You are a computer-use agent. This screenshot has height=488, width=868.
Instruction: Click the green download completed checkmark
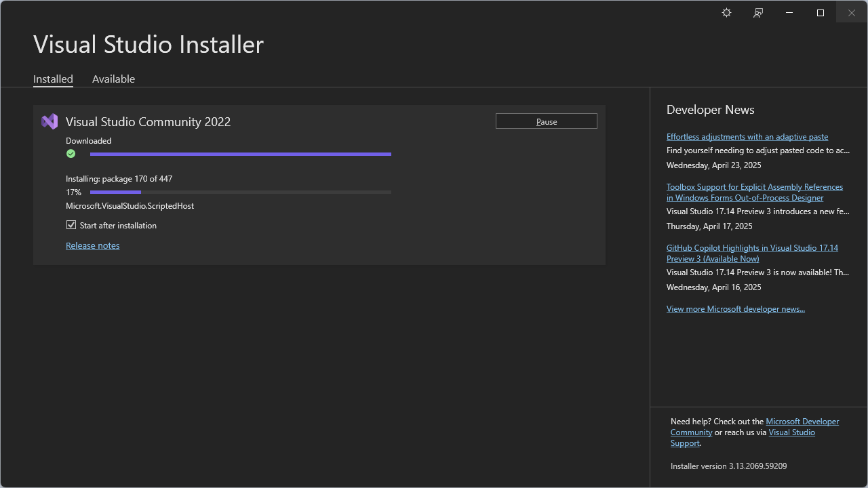(71, 154)
